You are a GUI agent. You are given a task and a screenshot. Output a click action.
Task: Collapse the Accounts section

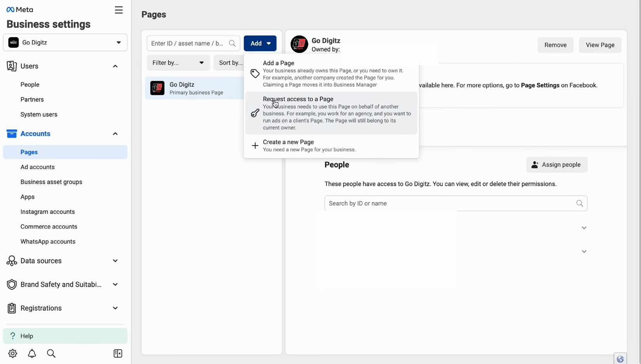point(115,134)
